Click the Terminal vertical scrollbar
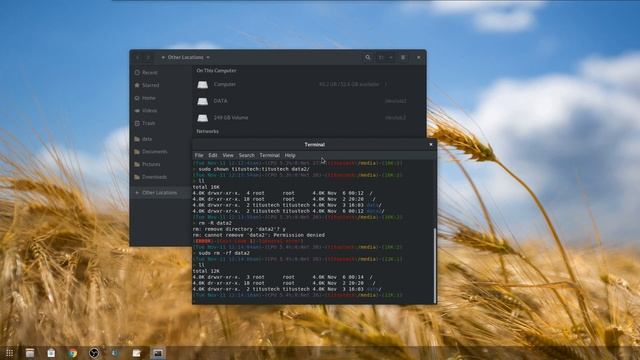Image resolution: width=640 pixels, height=360 pixels. [x=435, y=265]
